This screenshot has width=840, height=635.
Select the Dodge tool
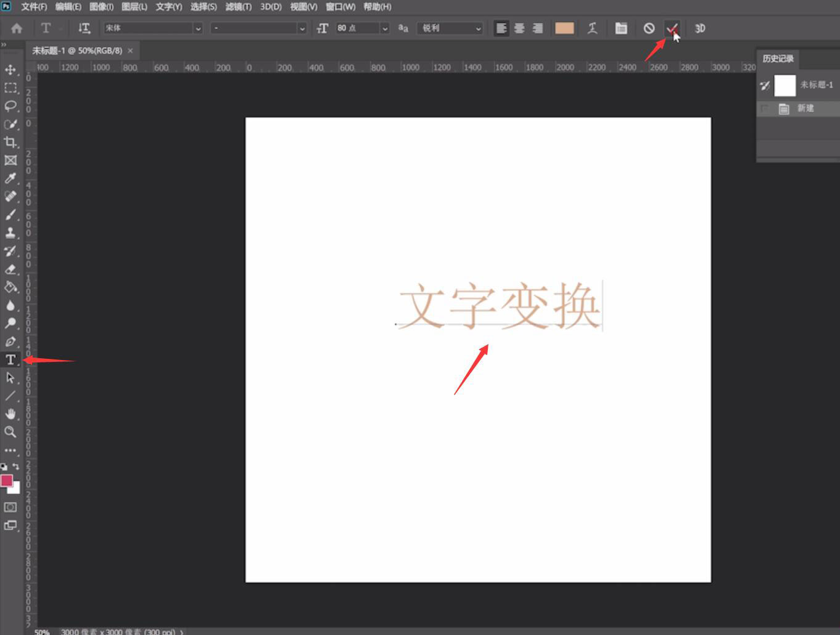pos(10,323)
